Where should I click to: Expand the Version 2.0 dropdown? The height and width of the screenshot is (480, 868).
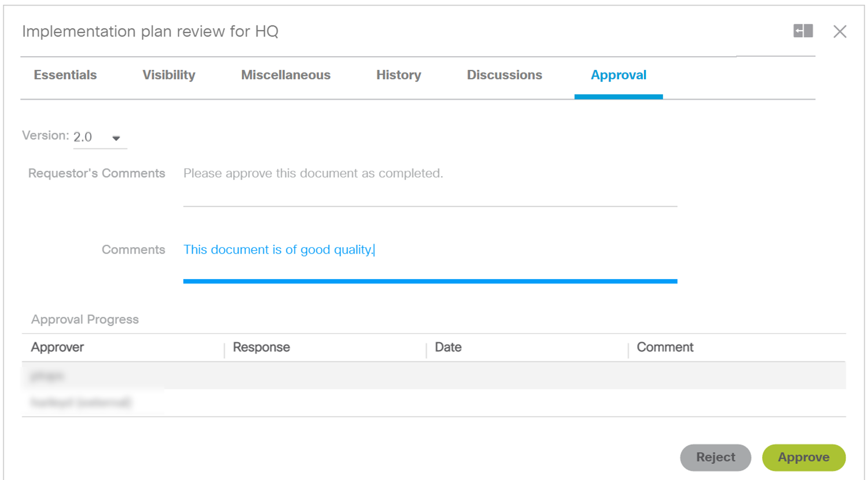(x=100, y=137)
